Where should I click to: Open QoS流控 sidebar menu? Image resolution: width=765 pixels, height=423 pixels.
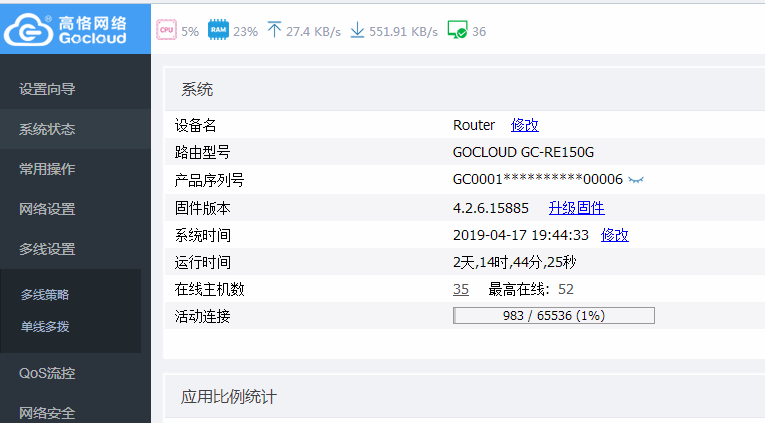pyautogui.click(x=47, y=373)
